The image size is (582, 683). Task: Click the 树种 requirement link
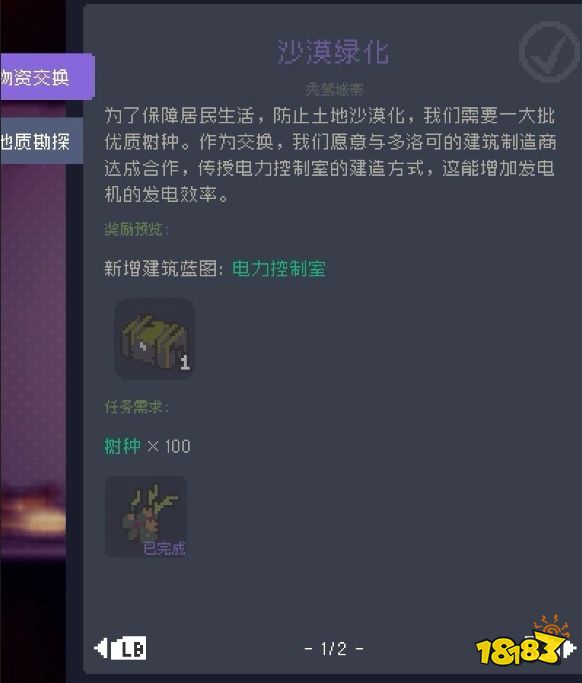coord(122,446)
